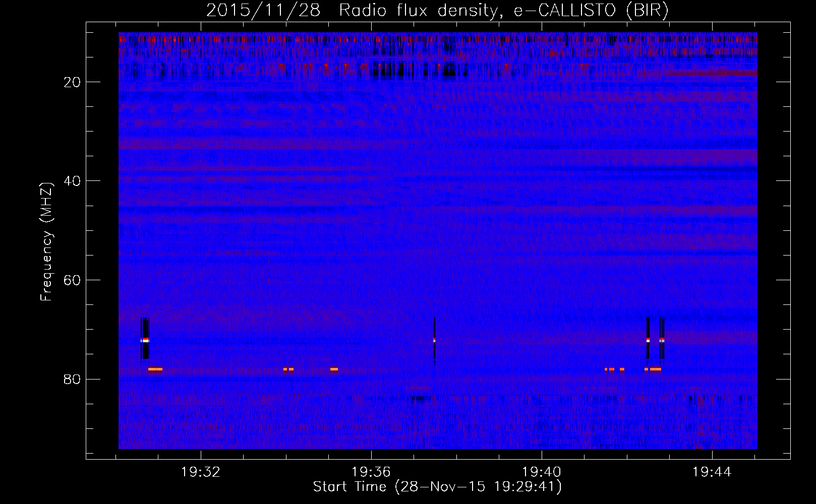This screenshot has height=504, width=816.
Task: Click the 19:36 time tick label
Action: click(x=371, y=472)
